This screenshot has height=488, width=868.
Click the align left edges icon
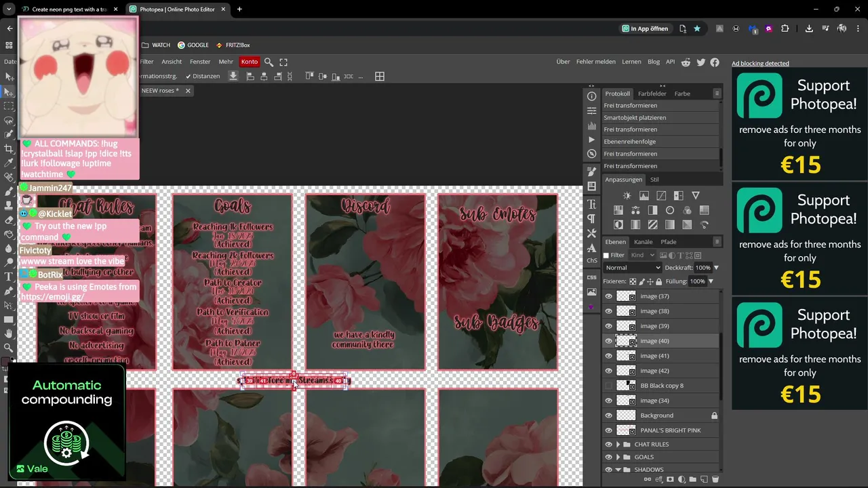click(250, 76)
